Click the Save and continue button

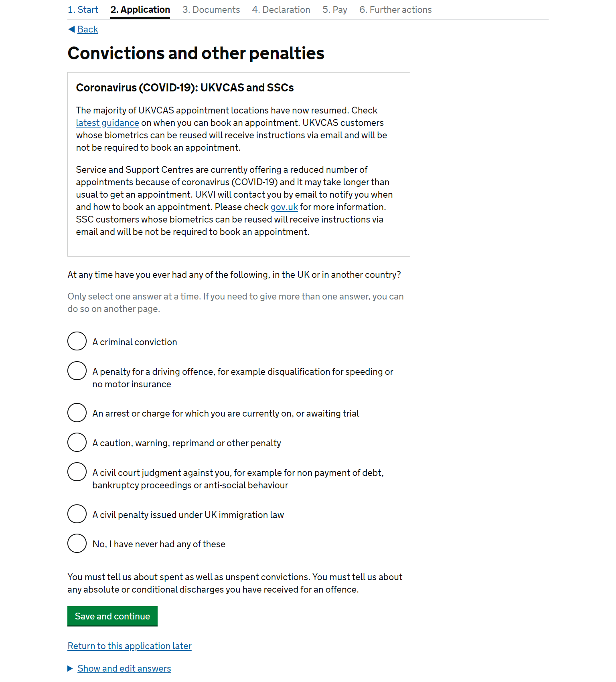[112, 616]
